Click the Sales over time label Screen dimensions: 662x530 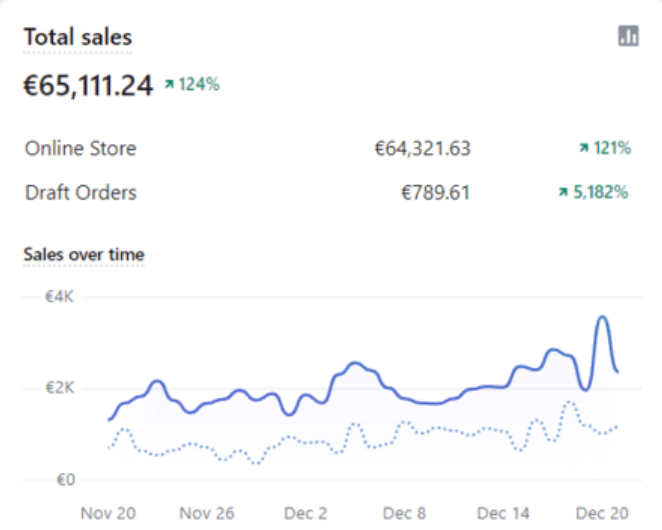point(84,255)
